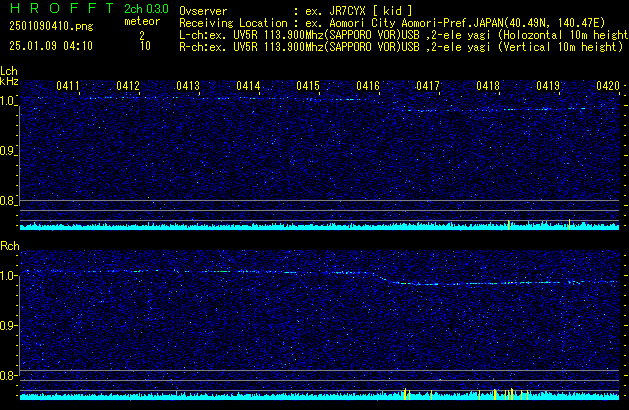The image size is (629, 410).
Task: Click the Ovserver line with JR7CYX
Action: coord(296,11)
